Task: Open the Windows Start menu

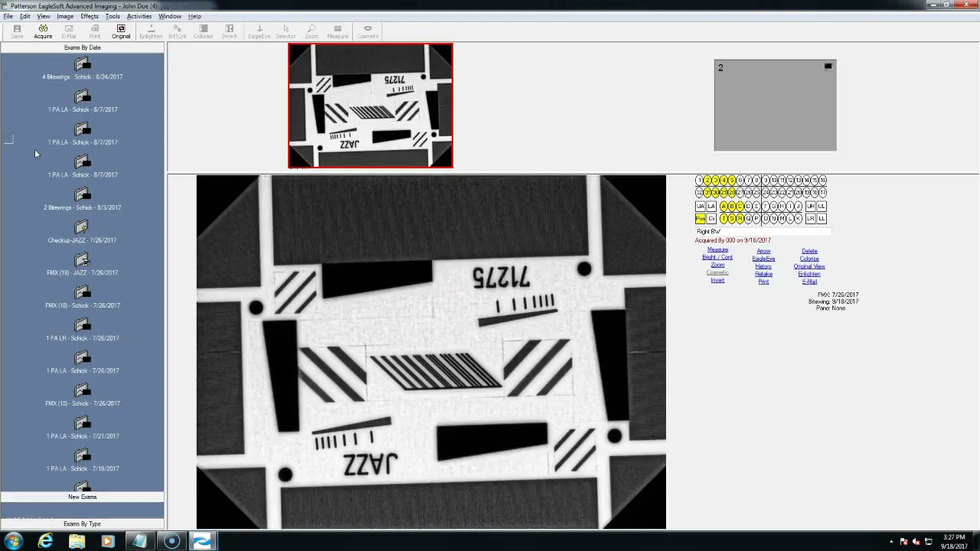Action: click(13, 541)
